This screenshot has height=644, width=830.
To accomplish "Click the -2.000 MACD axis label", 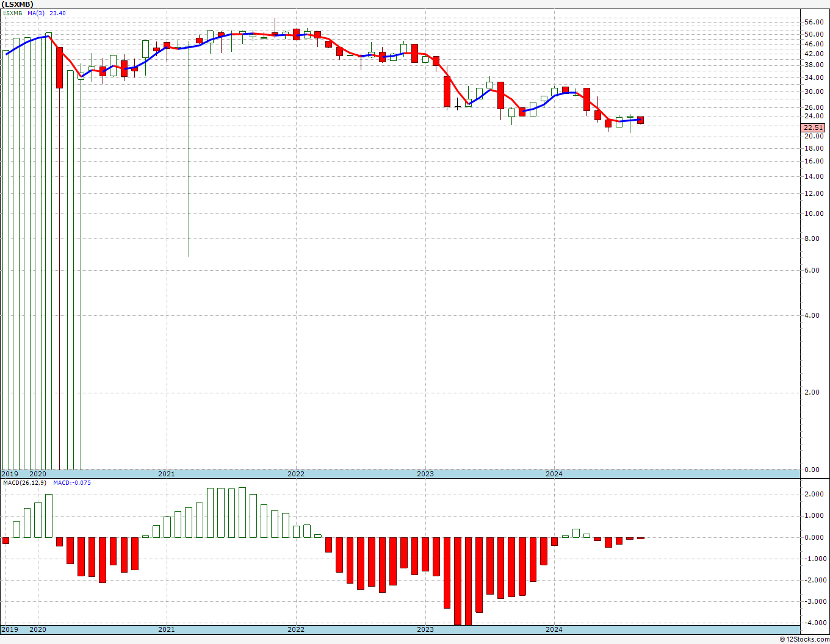I will coord(815,580).
